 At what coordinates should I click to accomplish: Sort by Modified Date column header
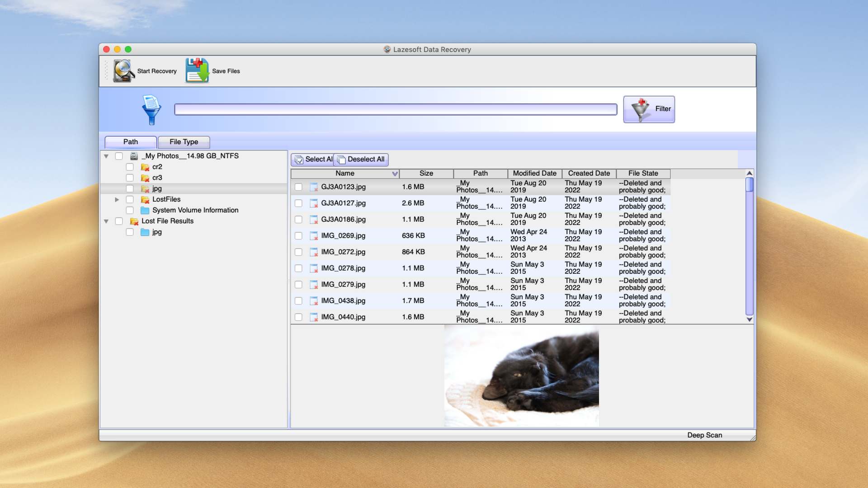click(535, 174)
